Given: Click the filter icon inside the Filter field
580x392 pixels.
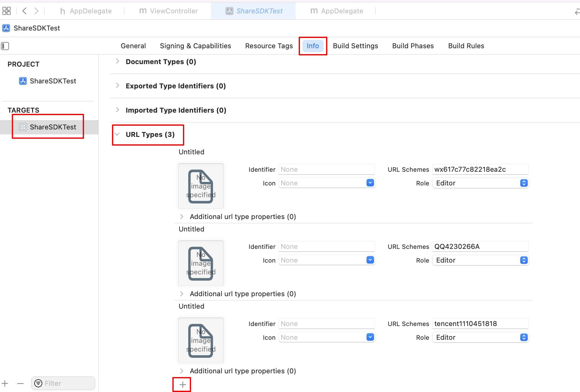Looking at the screenshot, I should click(38, 383).
